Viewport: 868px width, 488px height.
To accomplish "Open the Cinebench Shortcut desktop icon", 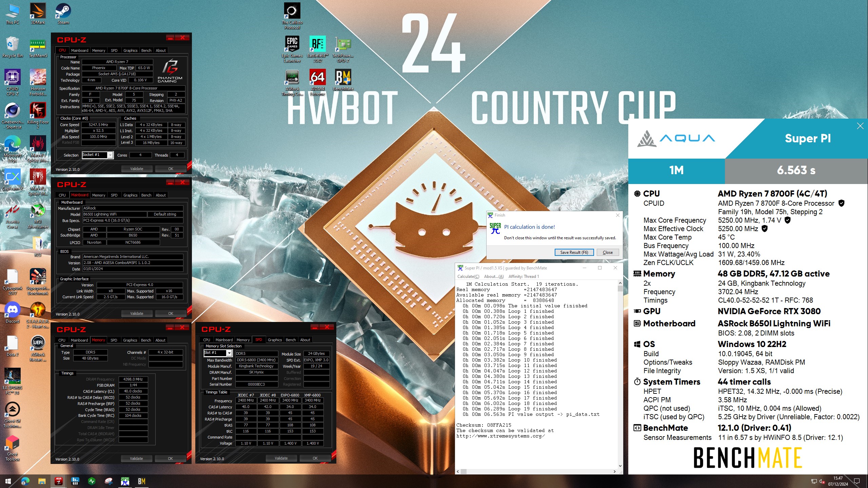I will (13, 116).
